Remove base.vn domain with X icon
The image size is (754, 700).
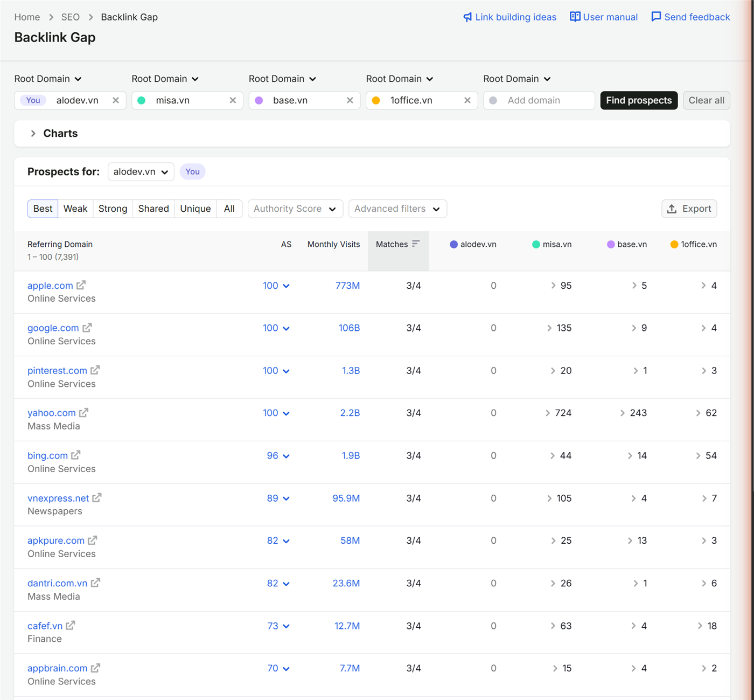[350, 100]
